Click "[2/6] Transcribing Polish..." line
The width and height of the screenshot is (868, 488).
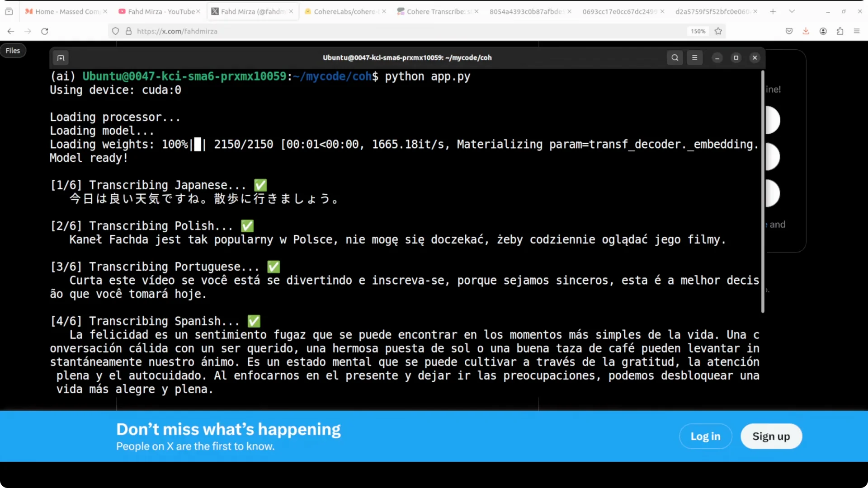(152, 226)
